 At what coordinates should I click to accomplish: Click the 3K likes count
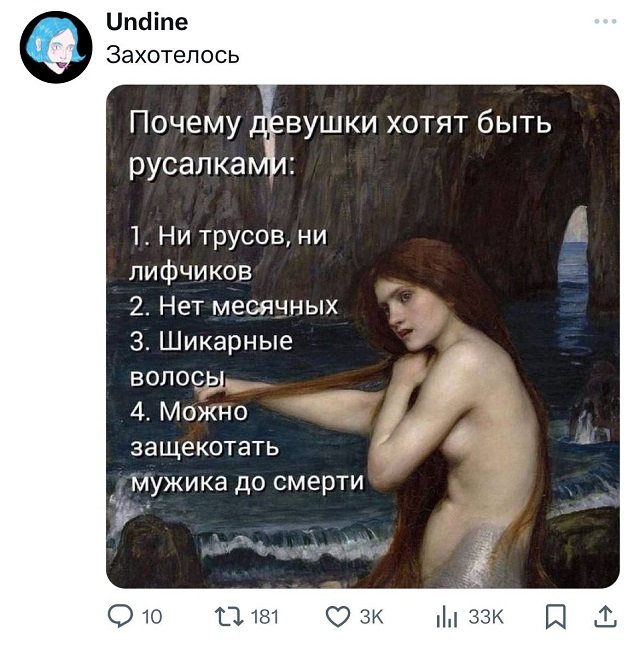tap(371, 617)
